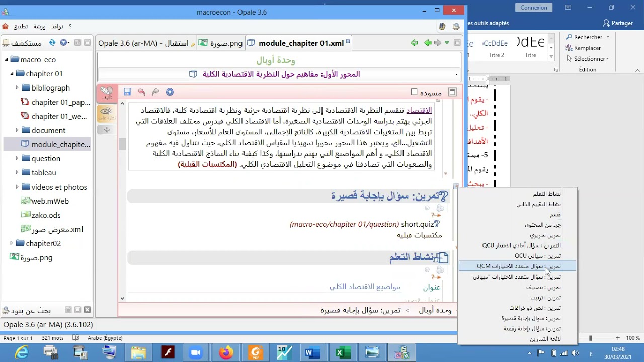
Task: Select chapiter 01_pap... file in tree
Action: 55,102
